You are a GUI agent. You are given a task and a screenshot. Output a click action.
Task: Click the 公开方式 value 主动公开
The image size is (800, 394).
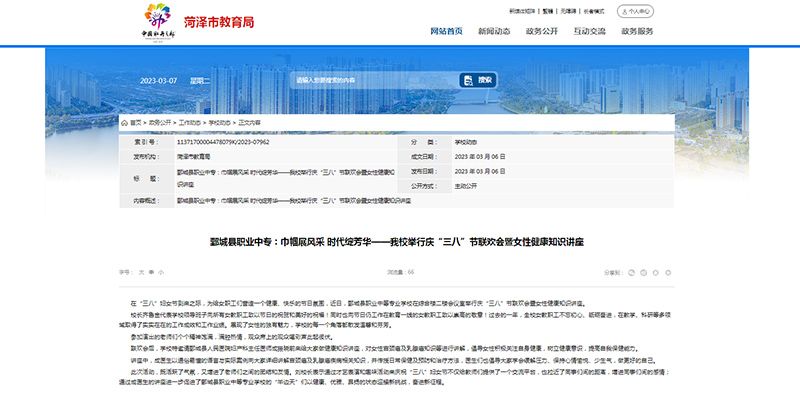click(x=465, y=186)
